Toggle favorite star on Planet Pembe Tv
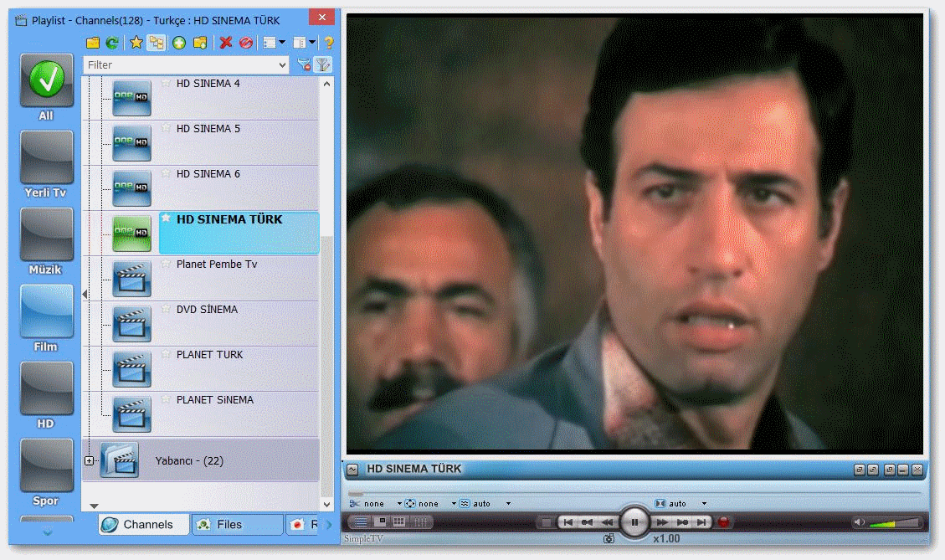945x560 pixels. click(x=166, y=264)
